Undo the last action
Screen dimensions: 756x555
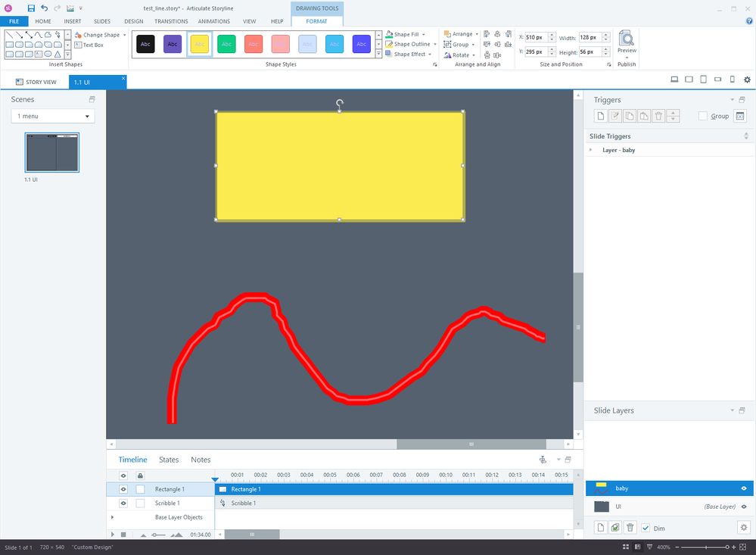[45, 8]
